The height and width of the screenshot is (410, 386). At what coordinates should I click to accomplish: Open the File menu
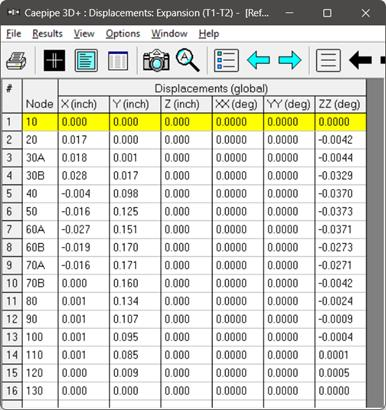click(14, 34)
